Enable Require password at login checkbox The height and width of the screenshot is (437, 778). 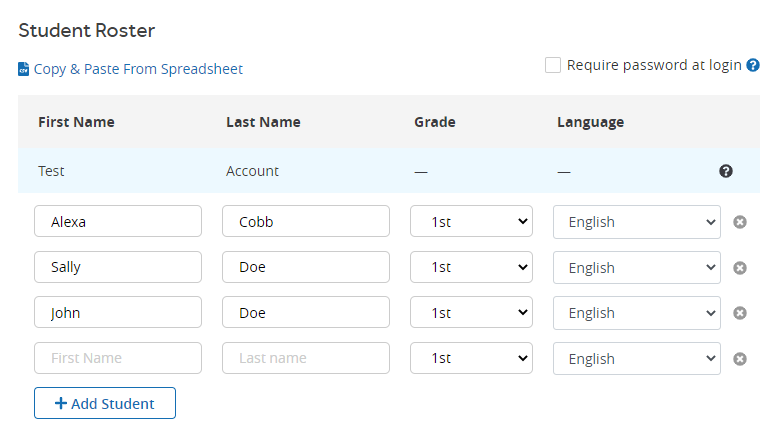[x=553, y=65]
